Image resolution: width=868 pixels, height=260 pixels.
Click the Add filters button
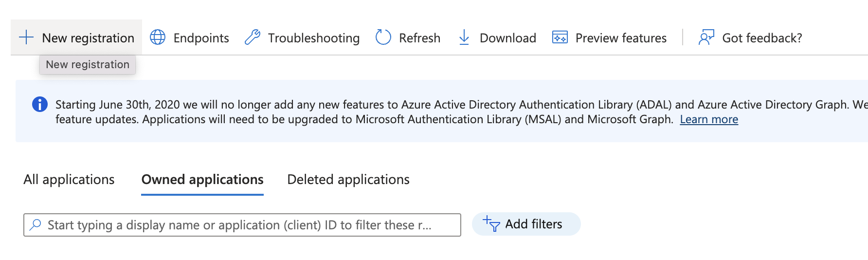click(526, 224)
